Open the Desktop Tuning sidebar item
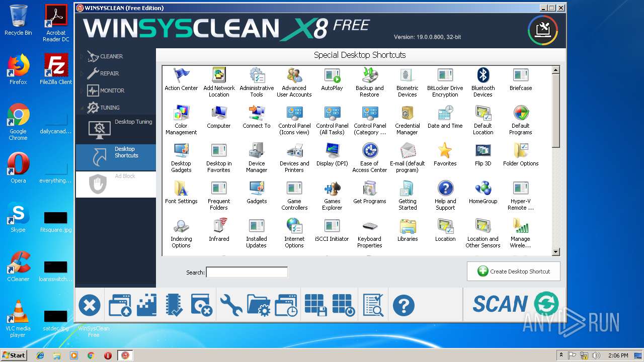The width and height of the screenshot is (644, 362). tap(116, 129)
